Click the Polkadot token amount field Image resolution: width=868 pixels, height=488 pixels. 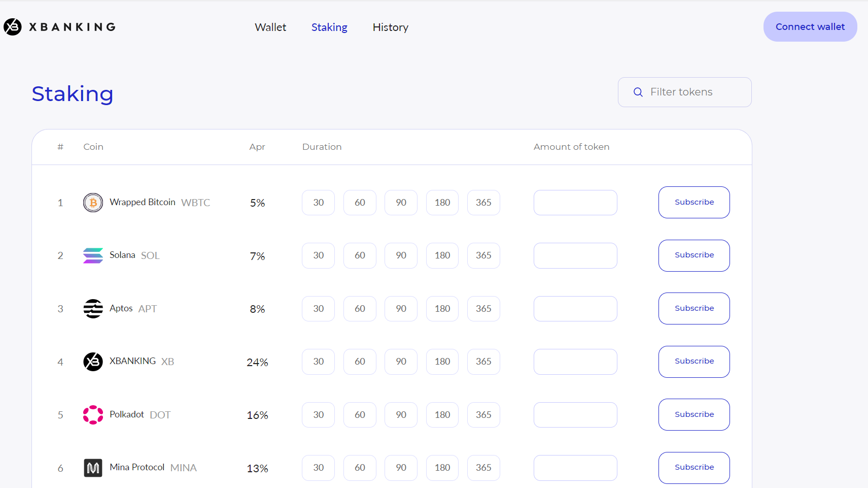point(575,415)
